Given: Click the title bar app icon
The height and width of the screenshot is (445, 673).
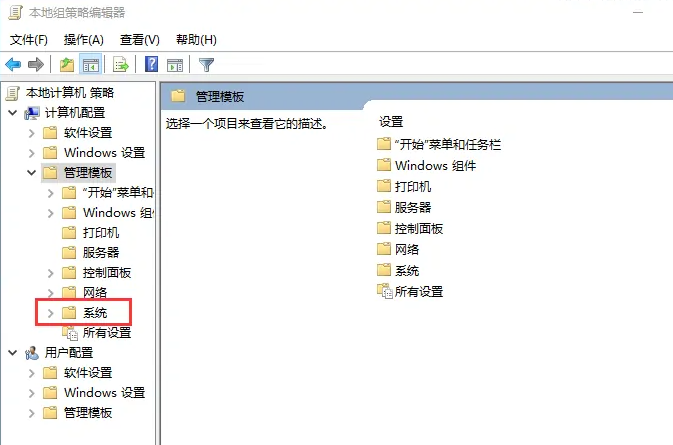Looking at the screenshot, I should point(15,12).
